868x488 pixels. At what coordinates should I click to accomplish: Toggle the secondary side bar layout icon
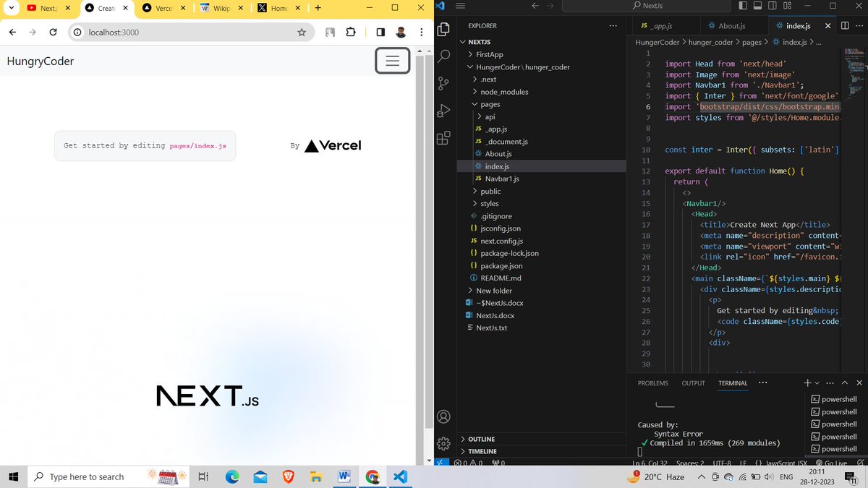[772, 6]
